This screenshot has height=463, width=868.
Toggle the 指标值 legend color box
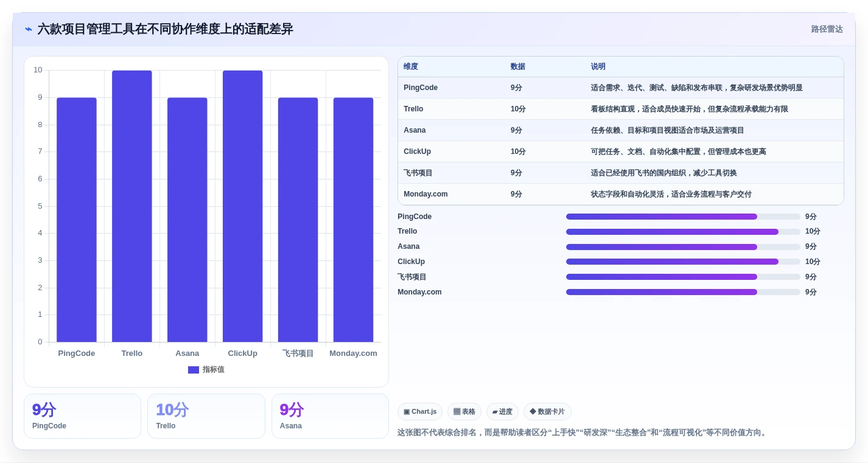click(x=194, y=370)
